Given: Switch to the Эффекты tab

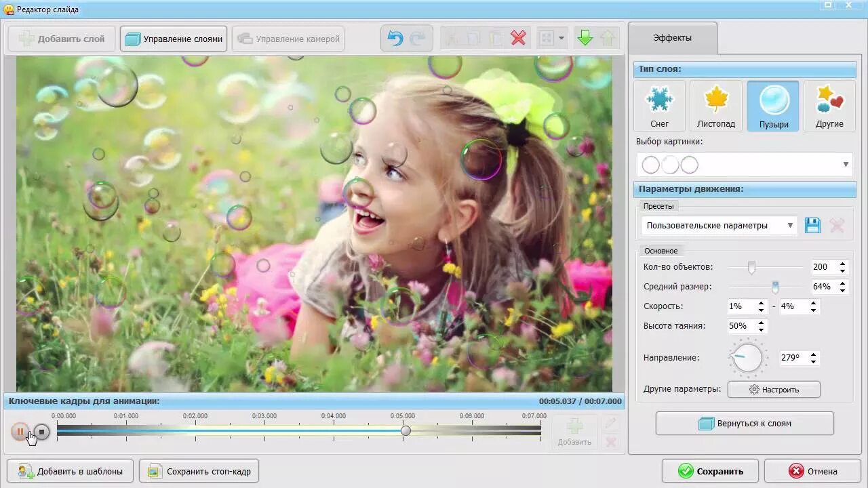Looking at the screenshot, I should [672, 38].
